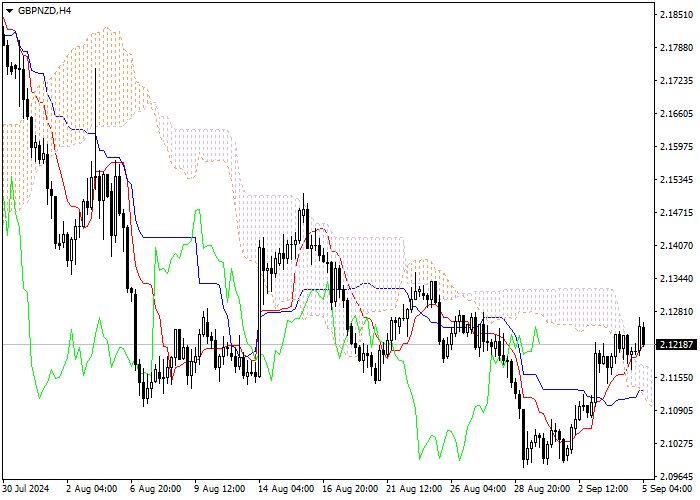Click the 30 Jul 2024 date label
The height and width of the screenshot is (500, 700).
[x=26, y=489]
